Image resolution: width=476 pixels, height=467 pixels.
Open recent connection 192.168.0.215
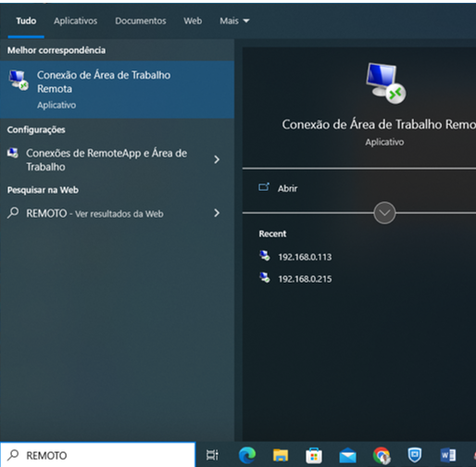click(x=305, y=279)
